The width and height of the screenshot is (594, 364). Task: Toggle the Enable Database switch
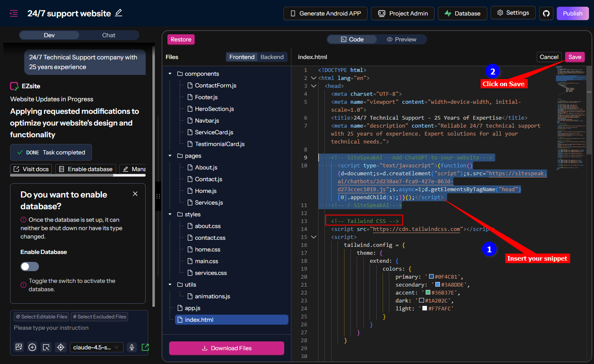30,267
